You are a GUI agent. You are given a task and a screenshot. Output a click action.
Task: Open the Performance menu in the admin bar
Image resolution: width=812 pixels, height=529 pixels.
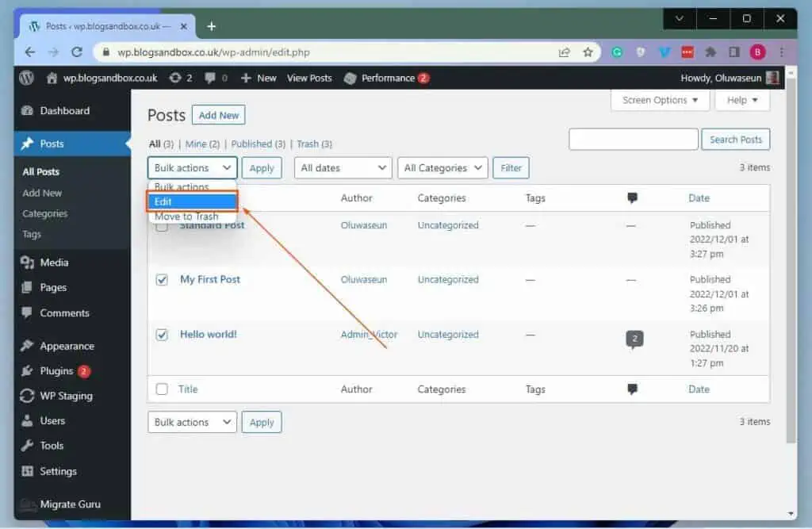[386, 78]
